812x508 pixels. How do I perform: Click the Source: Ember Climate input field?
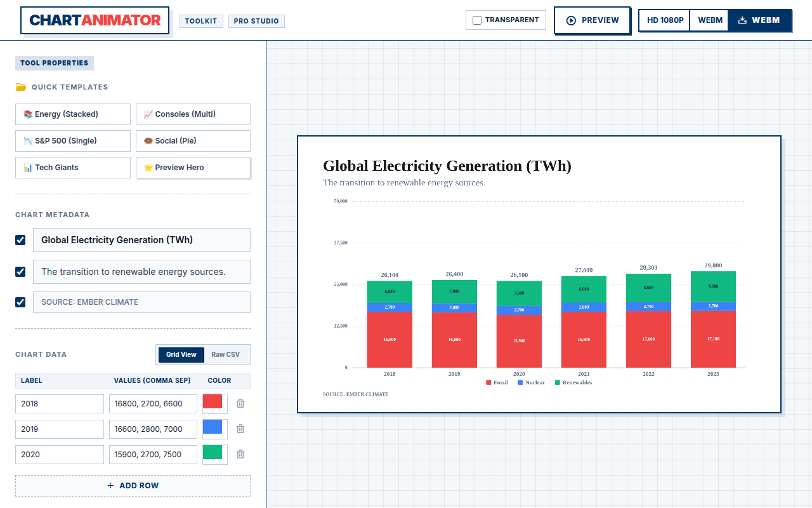pyautogui.click(x=141, y=302)
